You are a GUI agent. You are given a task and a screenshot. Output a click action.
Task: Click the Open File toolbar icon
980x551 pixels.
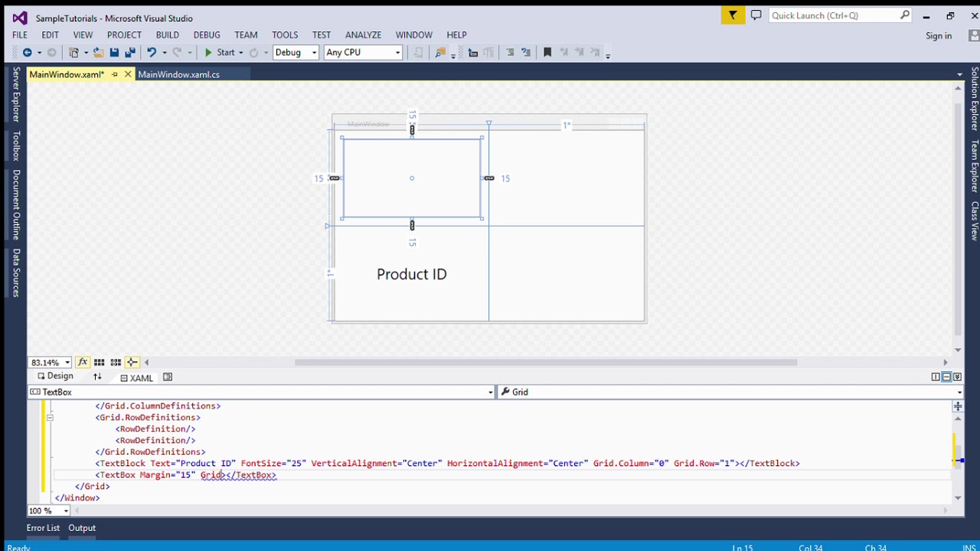100,52
